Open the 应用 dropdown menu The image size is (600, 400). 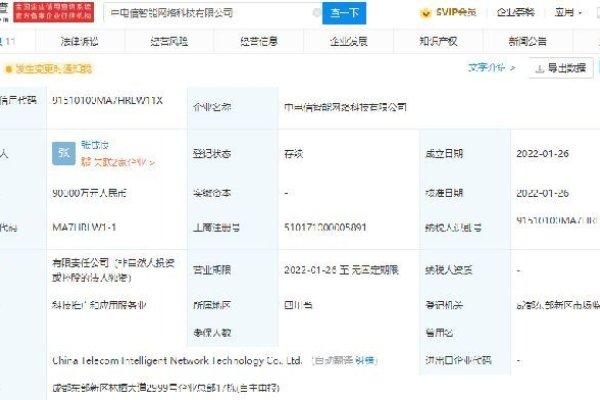(x=568, y=13)
